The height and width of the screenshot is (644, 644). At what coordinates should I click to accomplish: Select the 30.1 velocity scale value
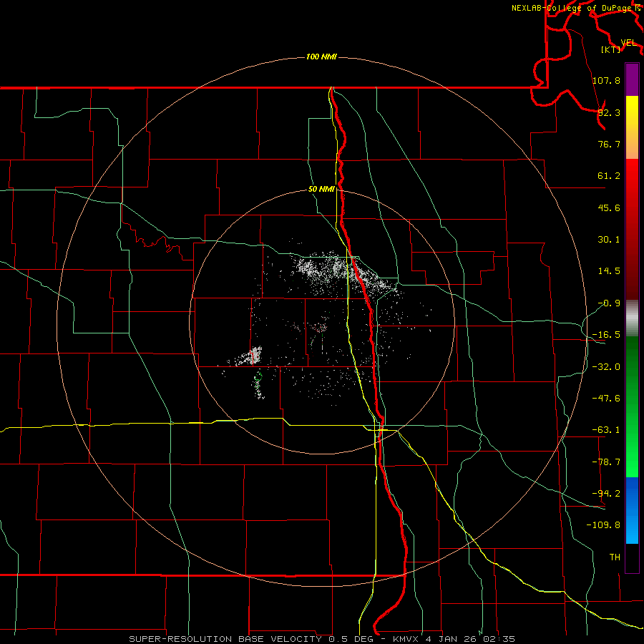609,240
